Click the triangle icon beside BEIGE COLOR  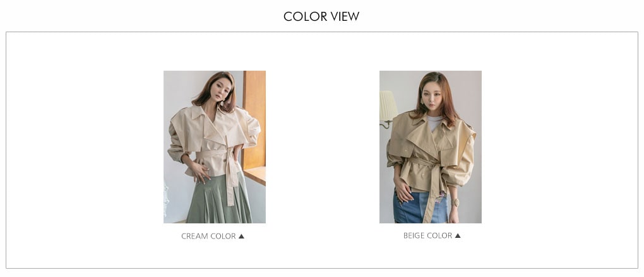pyautogui.click(x=458, y=235)
